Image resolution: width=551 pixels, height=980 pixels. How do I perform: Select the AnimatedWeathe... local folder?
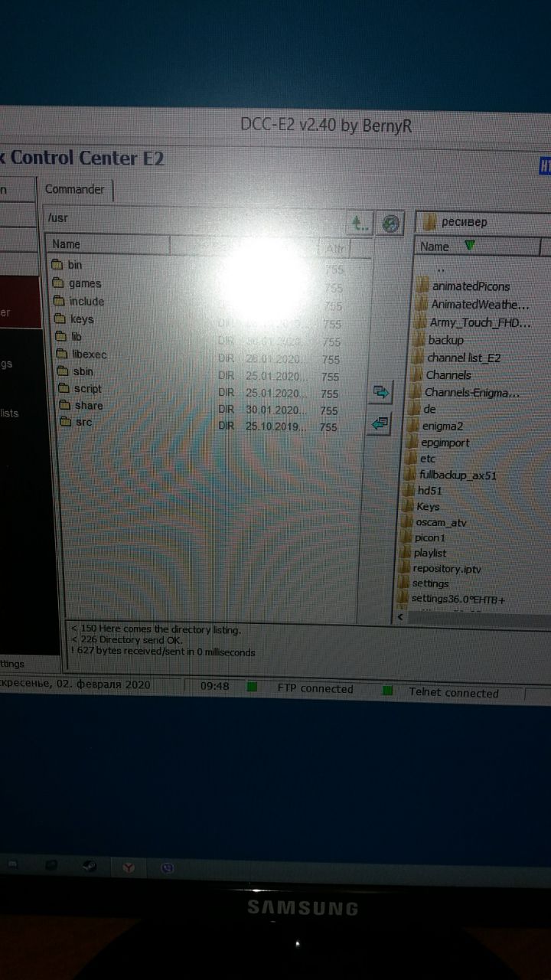(472, 305)
